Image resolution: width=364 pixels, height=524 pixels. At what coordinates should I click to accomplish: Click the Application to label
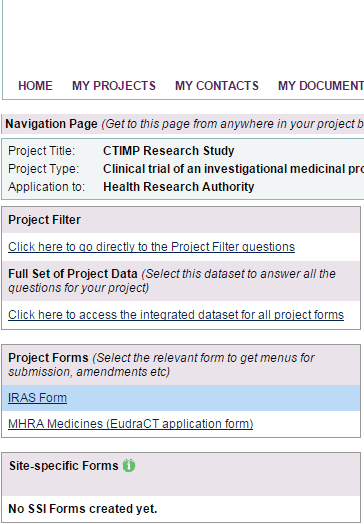pos(47,187)
